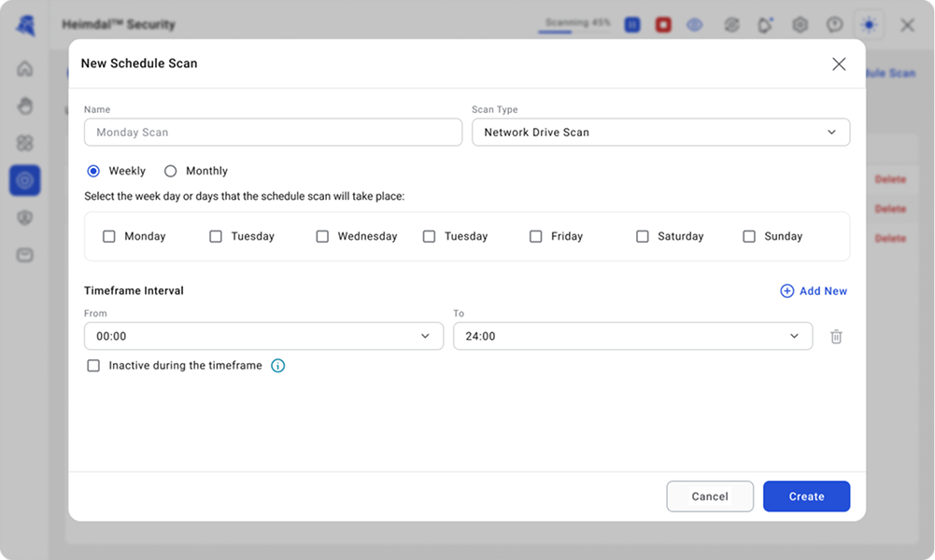Open the To time dropdown
The image size is (935, 560).
(632, 336)
